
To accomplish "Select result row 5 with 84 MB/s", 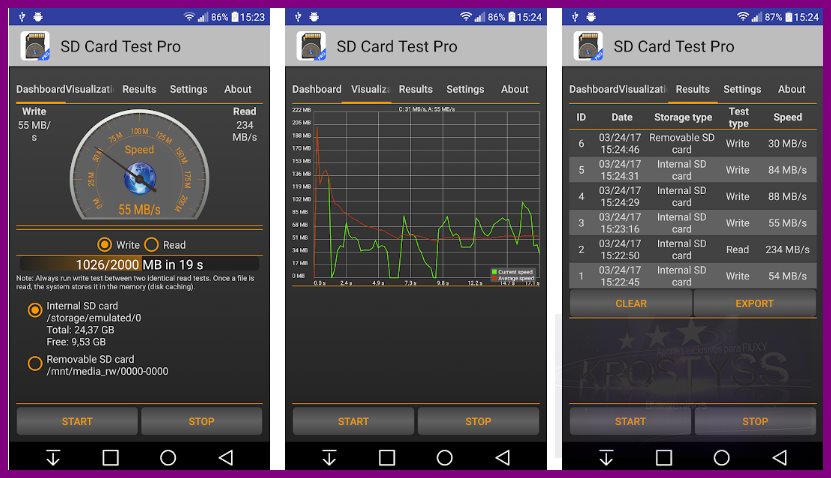I will click(x=693, y=170).
